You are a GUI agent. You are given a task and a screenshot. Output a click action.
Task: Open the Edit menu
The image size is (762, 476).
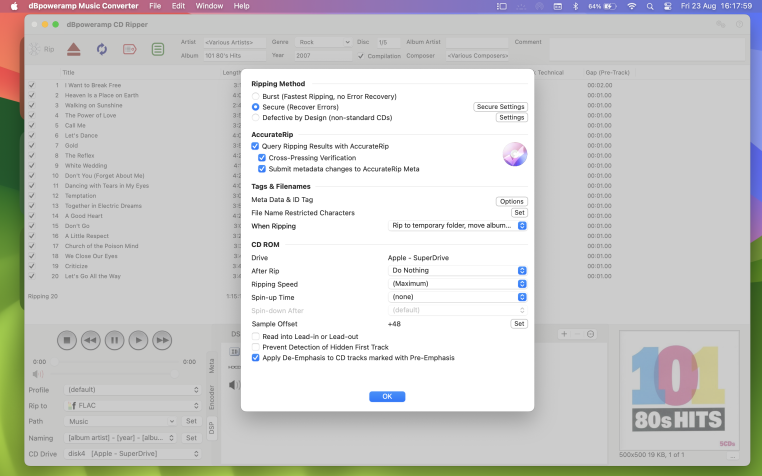pos(178,6)
